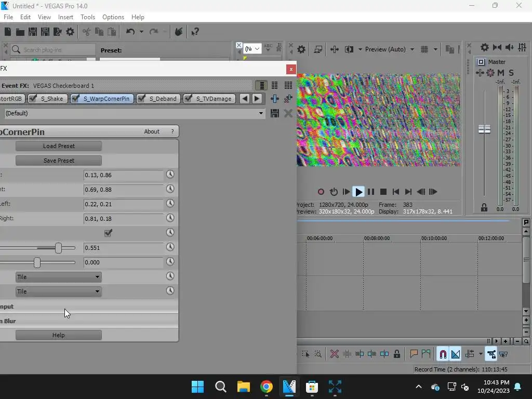Click the Help button in CornerPin panel
This screenshot has width=532, height=399.
coord(58,335)
